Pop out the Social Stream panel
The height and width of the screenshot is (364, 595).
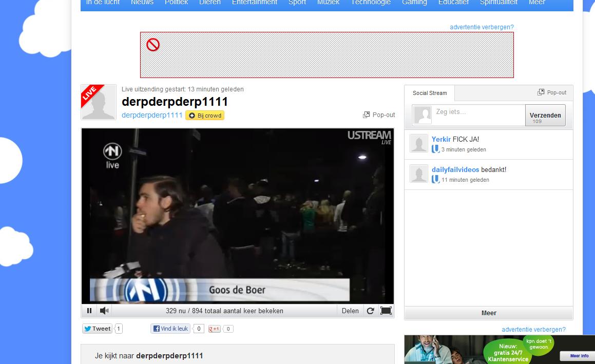552,92
